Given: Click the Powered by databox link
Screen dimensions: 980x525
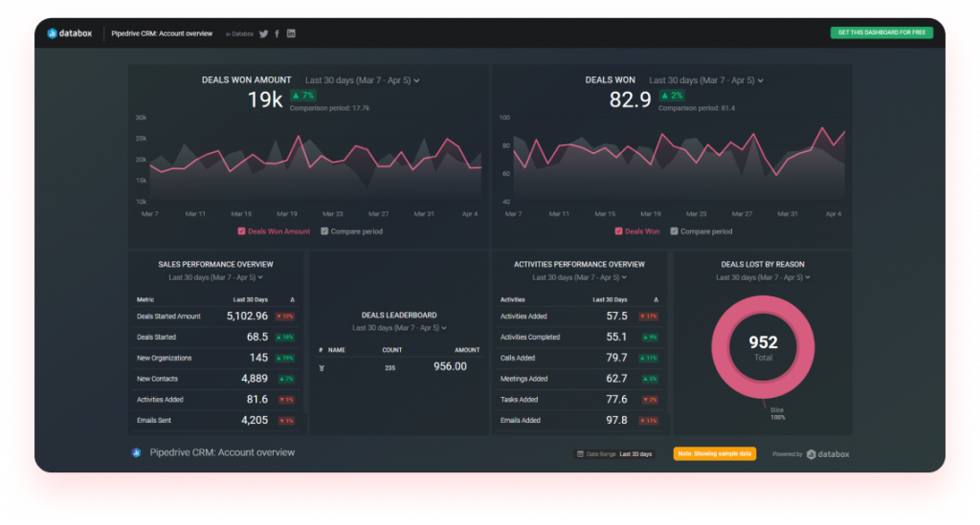Looking at the screenshot, I should tap(811, 454).
